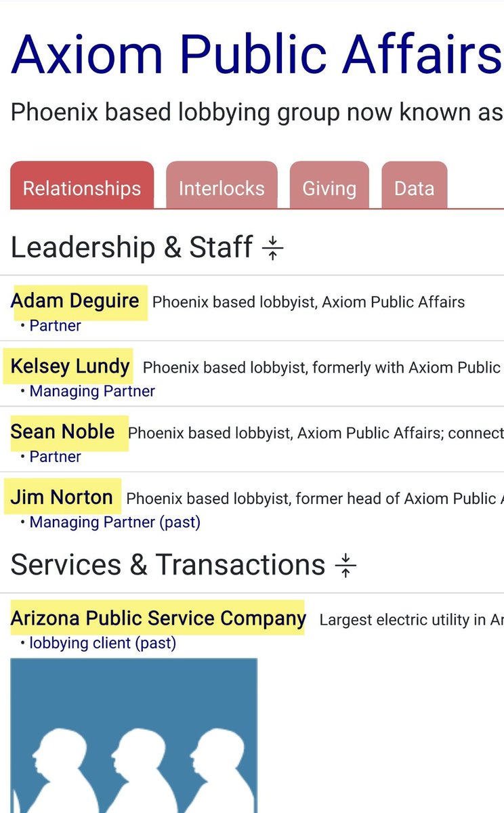This screenshot has height=813, width=504.
Task: Click the three-silhouette placeholder image
Action: coord(133,735)
